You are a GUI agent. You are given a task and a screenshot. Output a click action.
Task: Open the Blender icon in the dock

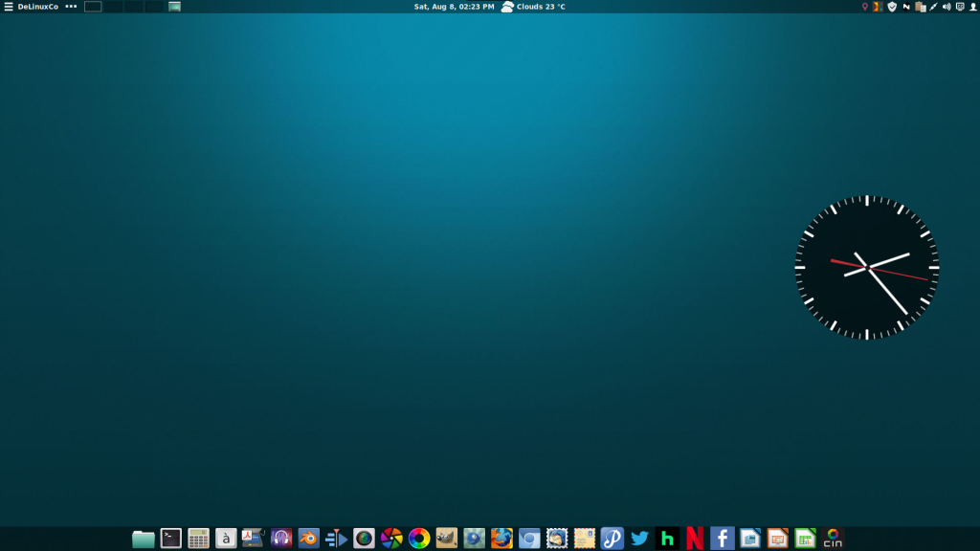[x=308, y=539]
